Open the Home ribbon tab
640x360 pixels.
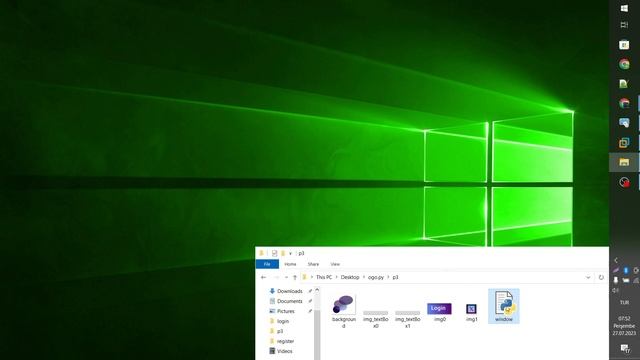pyautogui.click(x=290, y=264)
